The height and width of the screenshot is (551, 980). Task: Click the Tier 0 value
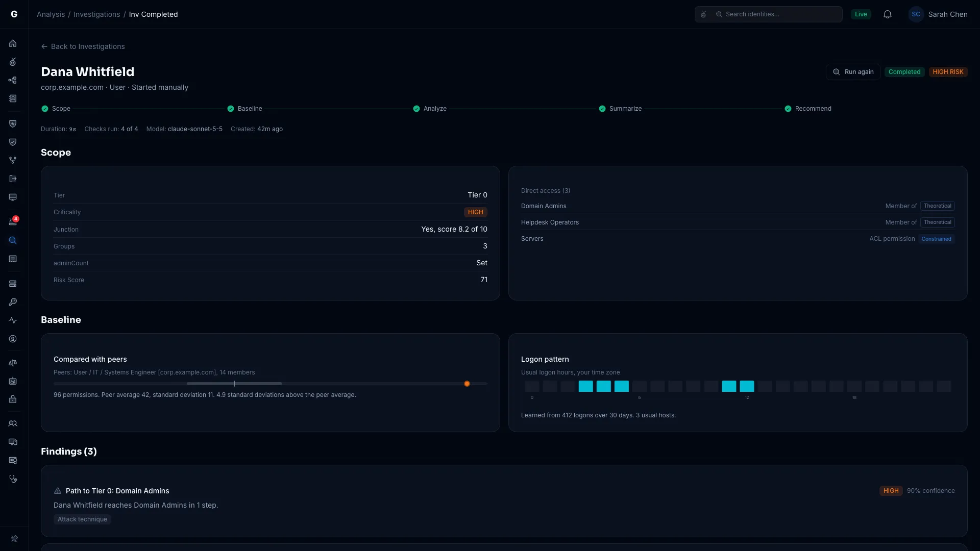[x=477, y=195]
